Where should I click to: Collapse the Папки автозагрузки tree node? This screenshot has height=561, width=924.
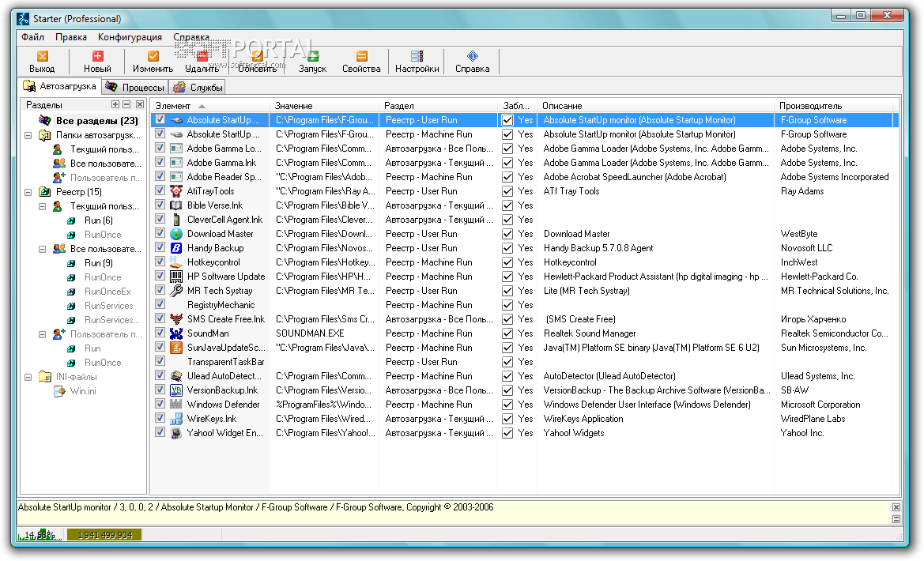click(28, 135)
